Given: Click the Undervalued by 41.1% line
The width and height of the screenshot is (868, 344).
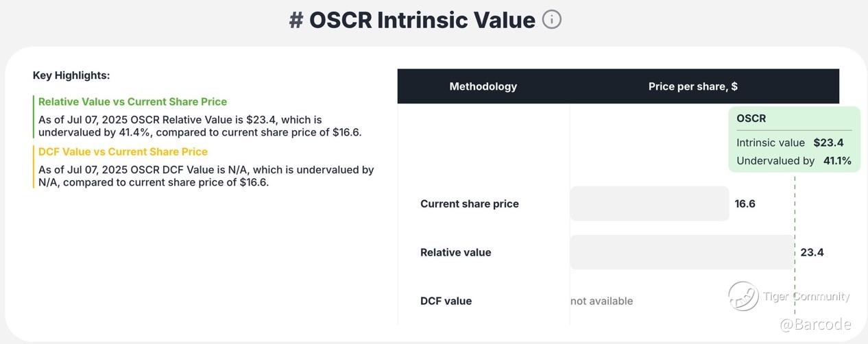Looking at the screenshot, I should click(x=794, y=160).
